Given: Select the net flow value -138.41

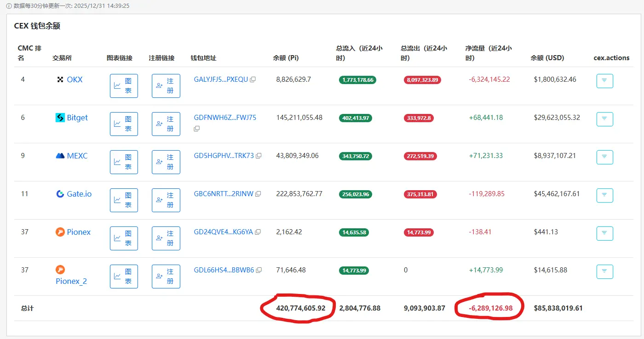Looking at the screenshot, I should point(480,232).
